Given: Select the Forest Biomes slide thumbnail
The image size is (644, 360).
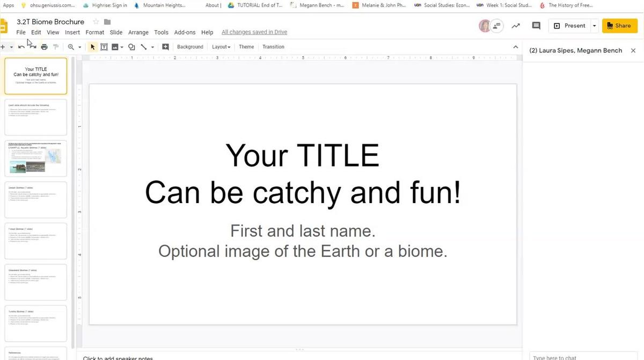Looking at the screenshot, I should tap(36, 241).
